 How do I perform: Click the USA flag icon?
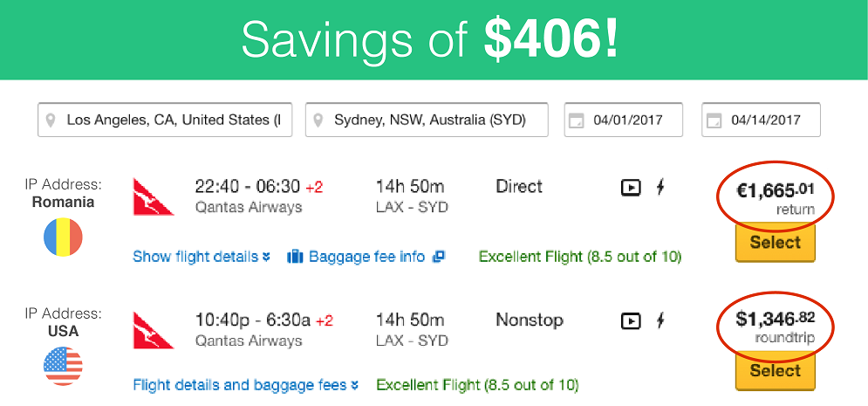[63, 366]
